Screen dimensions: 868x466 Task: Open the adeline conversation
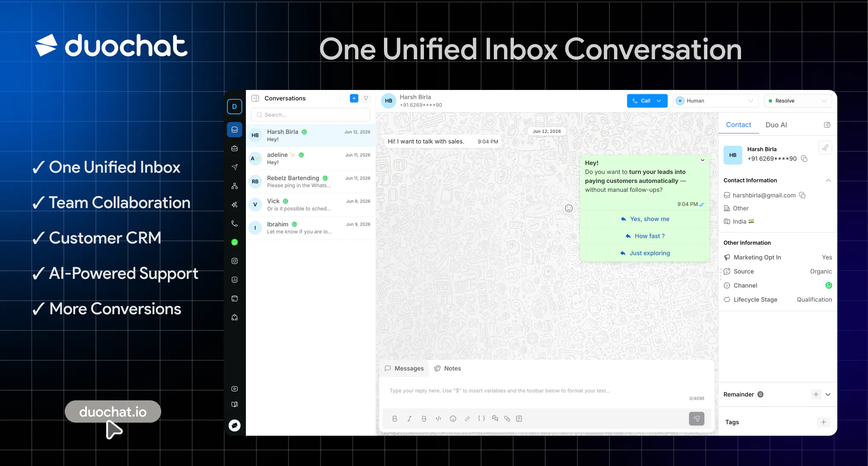(311, 159)
